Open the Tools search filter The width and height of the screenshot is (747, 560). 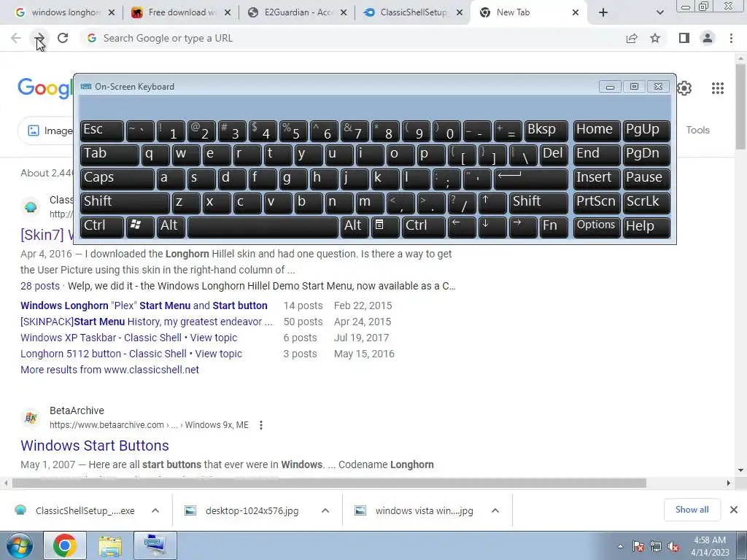[697, 130]
